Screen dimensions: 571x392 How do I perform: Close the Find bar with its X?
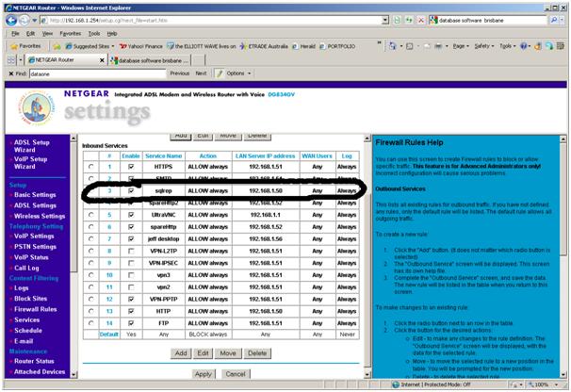11,73
